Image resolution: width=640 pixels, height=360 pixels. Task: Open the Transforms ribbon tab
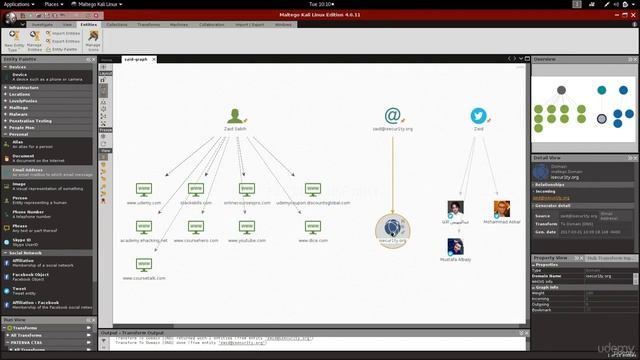[149, 24]
